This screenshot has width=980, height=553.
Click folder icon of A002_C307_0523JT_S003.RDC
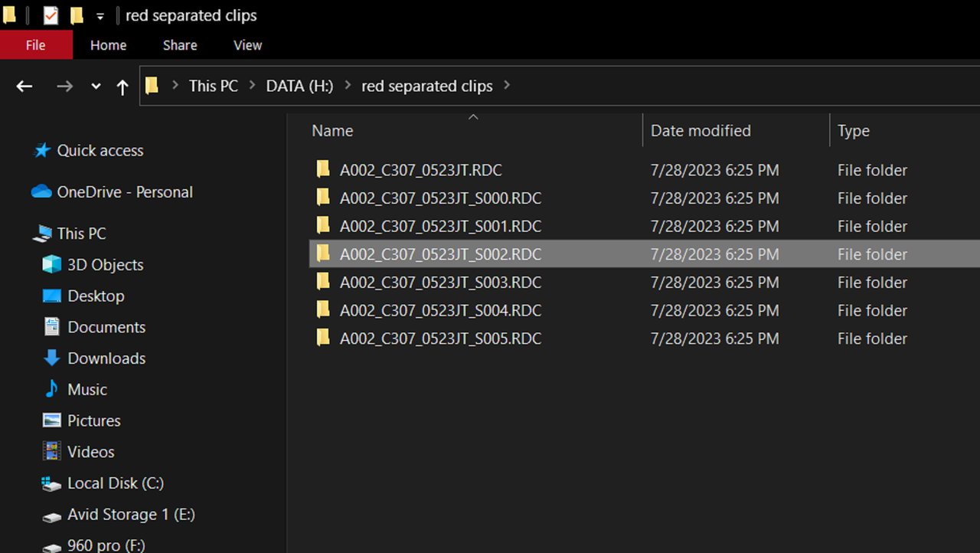[x=323, y=282]
